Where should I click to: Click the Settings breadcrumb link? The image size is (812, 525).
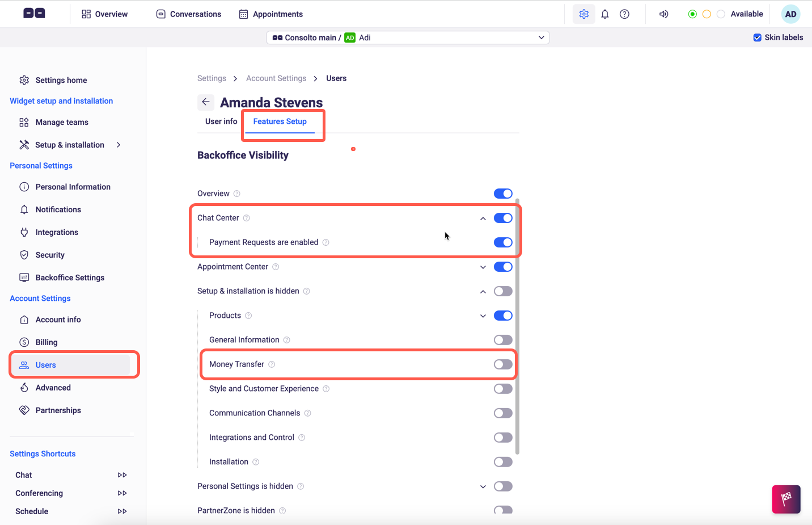[x=212, y=78]
